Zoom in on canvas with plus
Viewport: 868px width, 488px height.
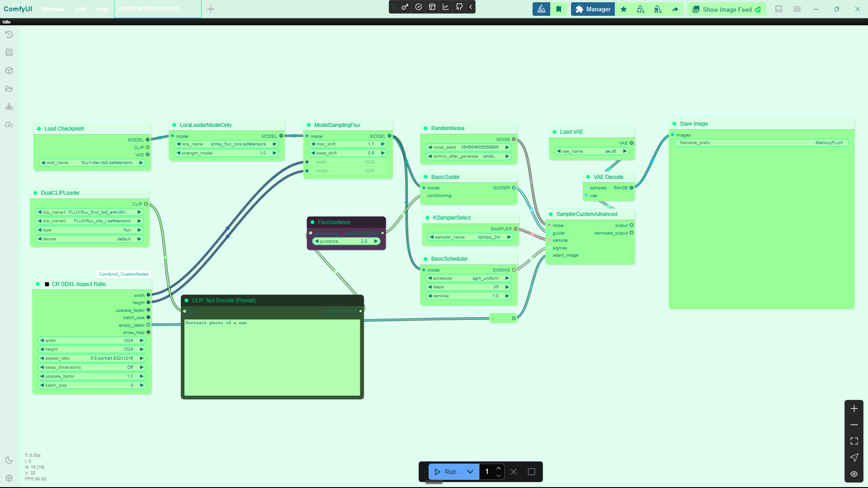pyautogui.click(x=854, y=408)
